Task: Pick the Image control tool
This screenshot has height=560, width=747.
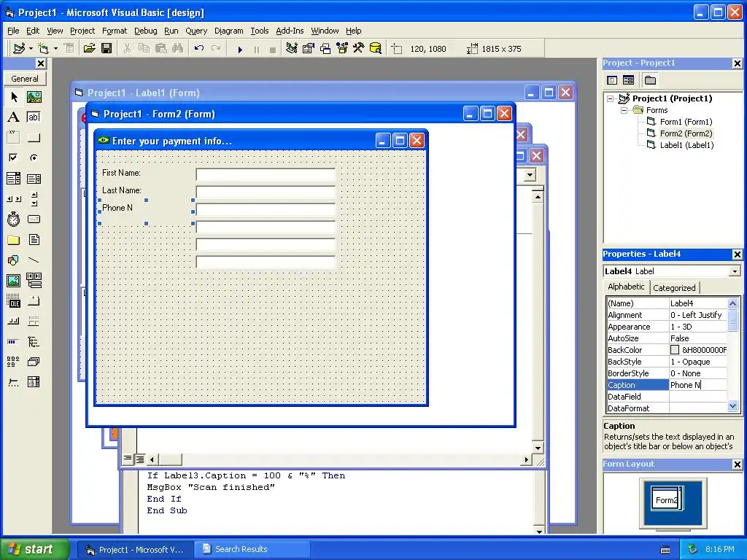Action: pos(13,281)
